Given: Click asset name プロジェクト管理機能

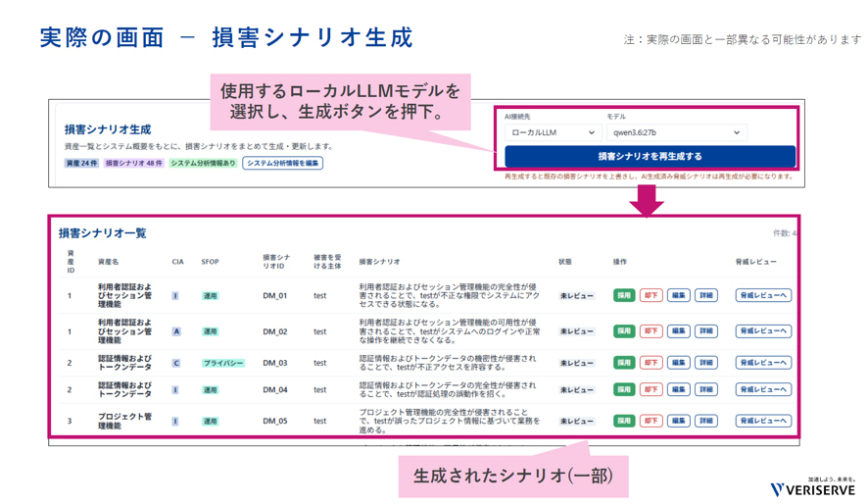Looking at the screenshot, I should click(x=124, y=421).
